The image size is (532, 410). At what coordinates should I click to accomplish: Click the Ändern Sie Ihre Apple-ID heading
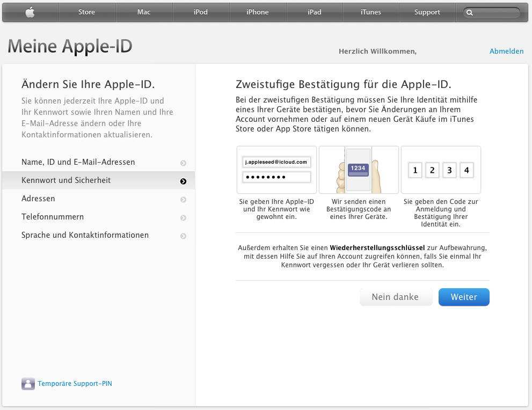[88, 84]
